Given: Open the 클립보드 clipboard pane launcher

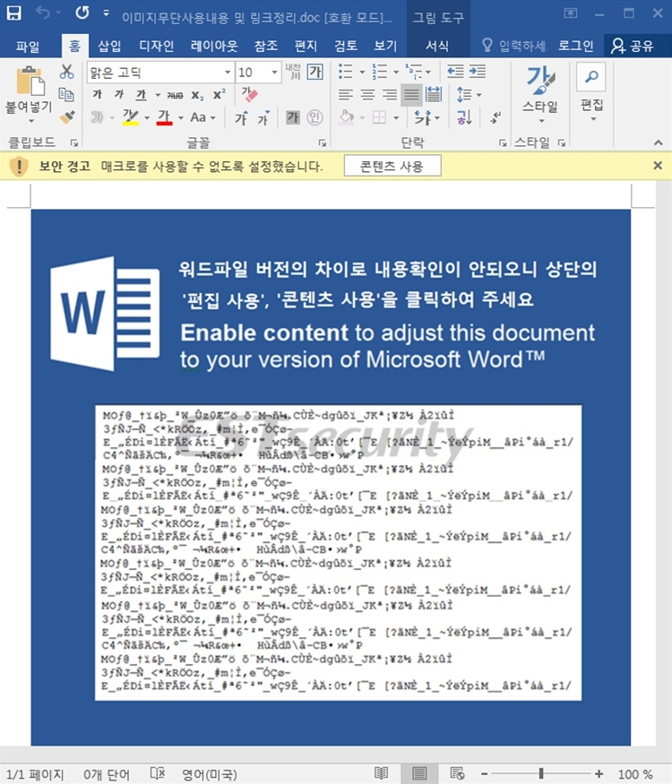Looking at the screenshot, I should pos(74,143).
